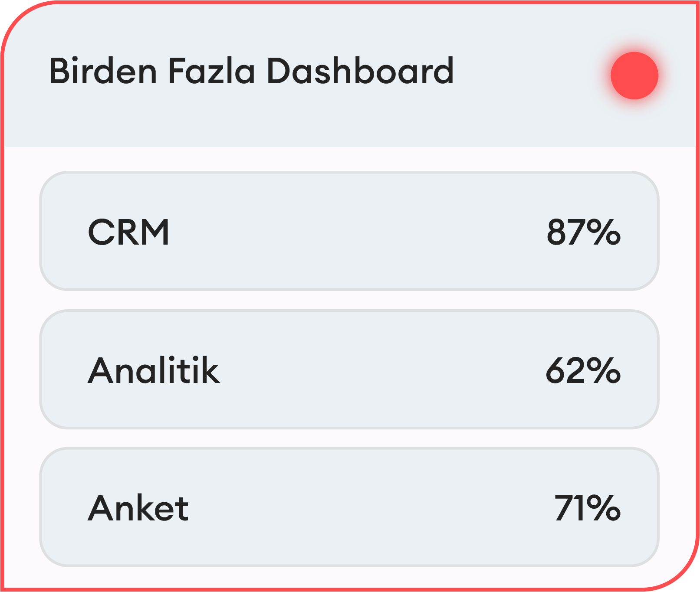Click the 62% value for Analitik

point(583,370)
